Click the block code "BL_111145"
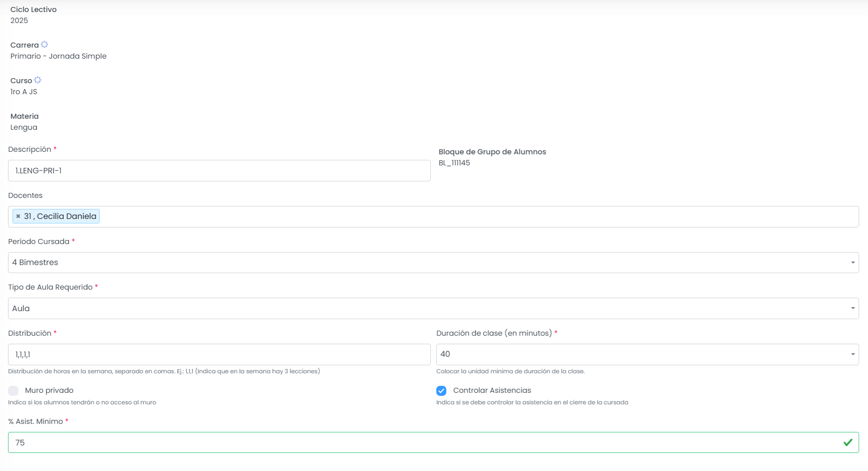 pyautogui.click(x=454, y=163)
